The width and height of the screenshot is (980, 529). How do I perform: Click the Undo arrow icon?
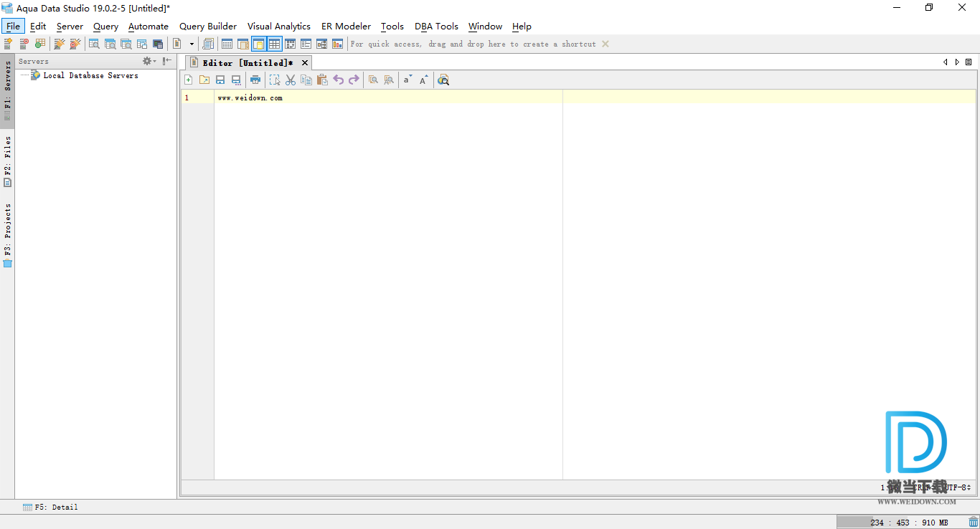point(338,80)
